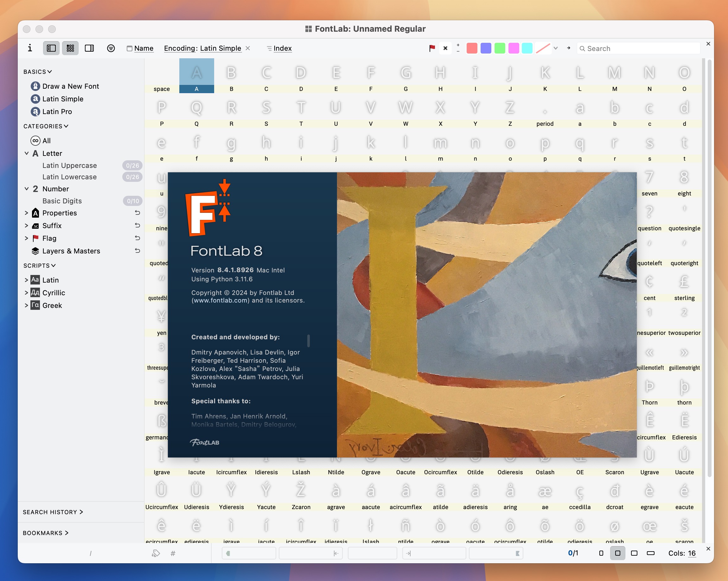This screenshot has width=728, height=581.
Task: Select the grid view icon in toolbar
Action: 70,48
